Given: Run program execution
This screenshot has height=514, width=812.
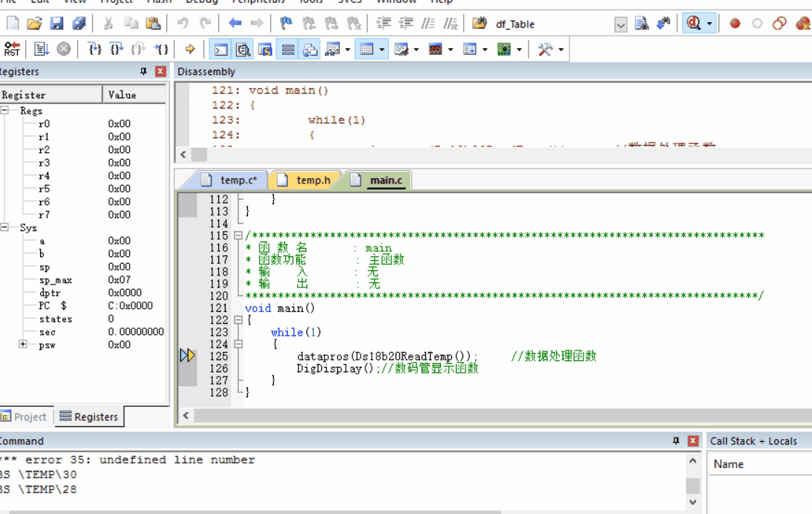Looking at the screenshot, I should pyautogui.click(x=41, y=49).
